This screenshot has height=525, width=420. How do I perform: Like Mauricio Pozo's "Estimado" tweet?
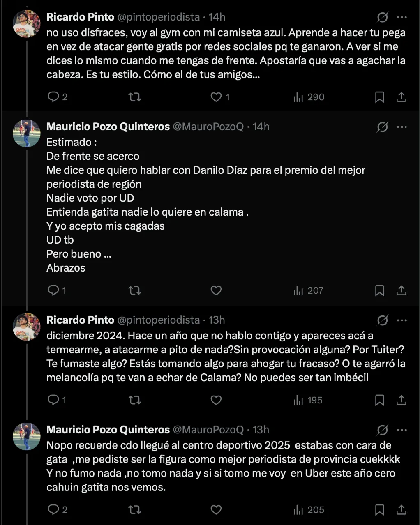(x=216, y=290)
